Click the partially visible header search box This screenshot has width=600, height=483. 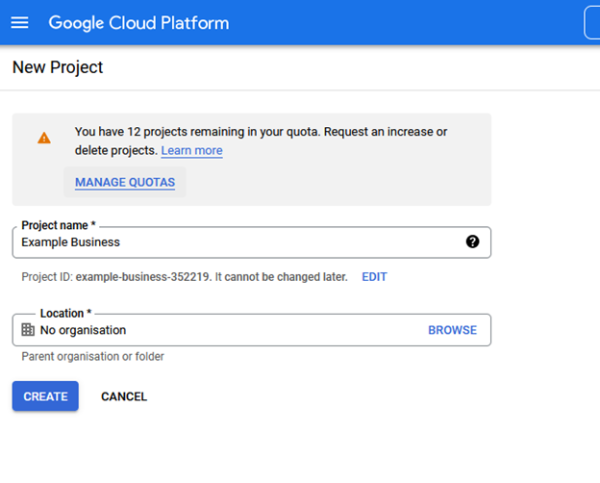tap(592, 23)
